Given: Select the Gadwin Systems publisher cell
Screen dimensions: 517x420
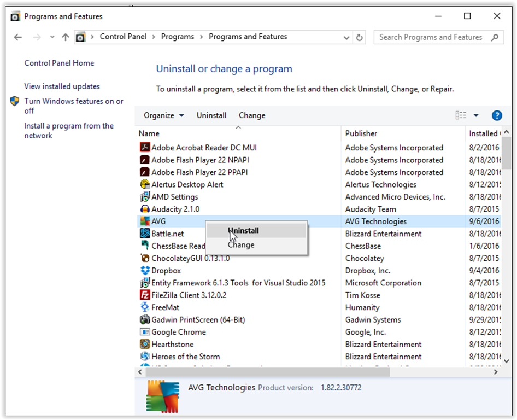Looking at the screenshot, I should 373,320.
